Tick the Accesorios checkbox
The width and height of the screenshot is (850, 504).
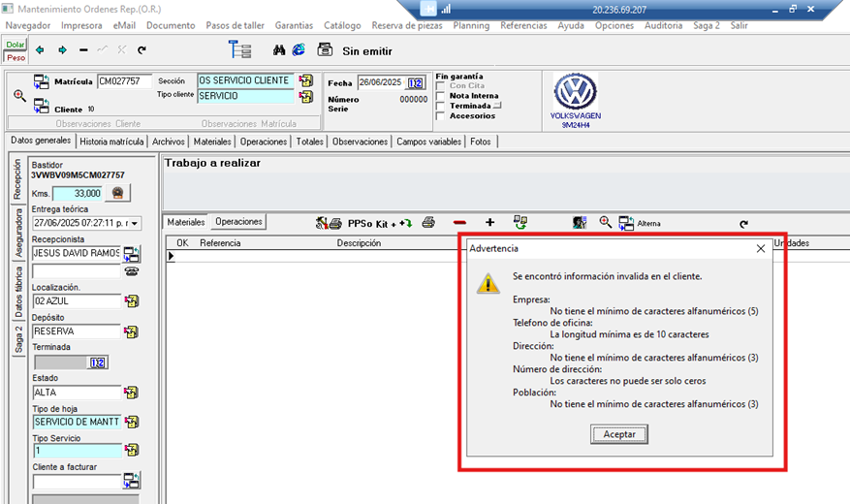pos(441,116)
